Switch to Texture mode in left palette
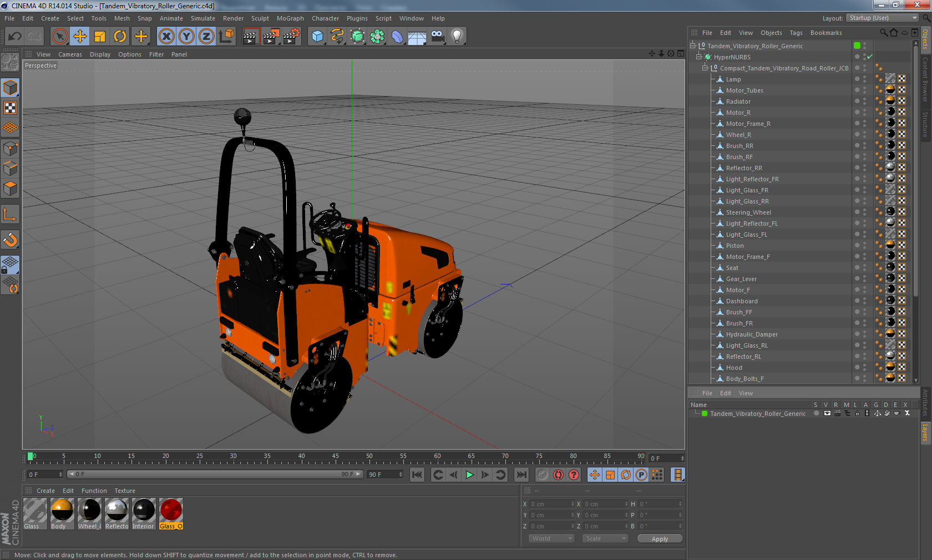 tap(11, 108)
